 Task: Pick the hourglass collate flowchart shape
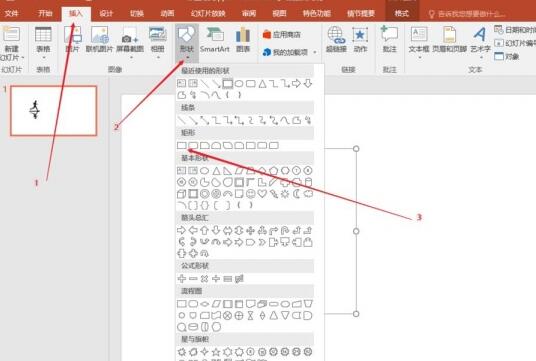(251, 315)
